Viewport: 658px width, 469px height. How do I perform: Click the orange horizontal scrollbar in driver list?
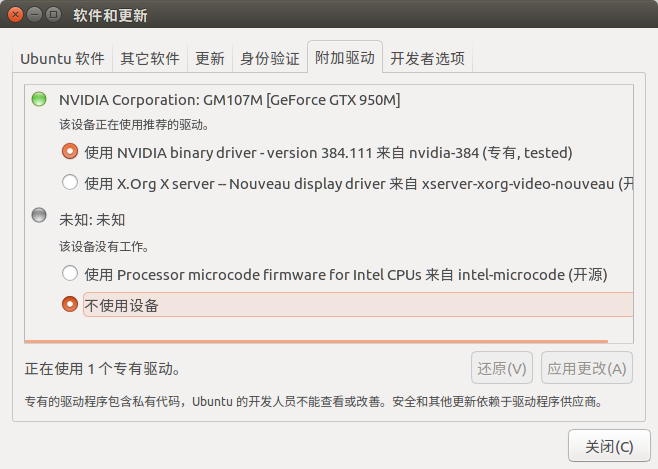tap(316, 341)
